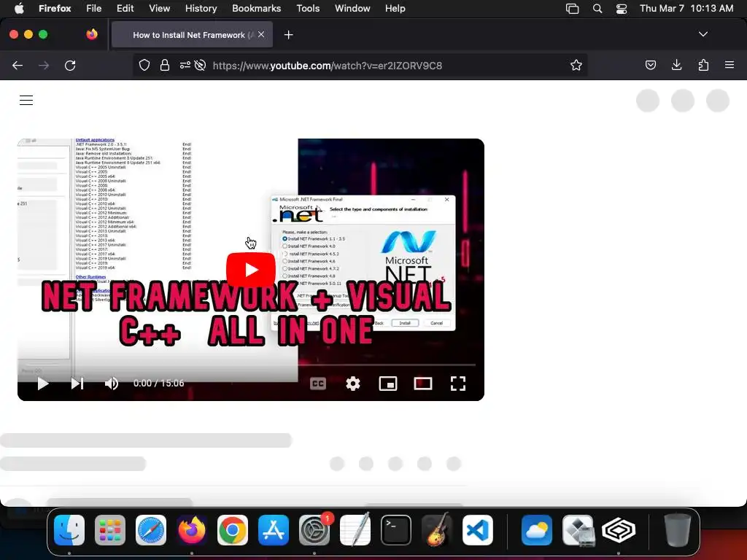Screen dimensions: 747x560
Task: Close the How to Install Net Framework tab
Action: tap(261, 34)
